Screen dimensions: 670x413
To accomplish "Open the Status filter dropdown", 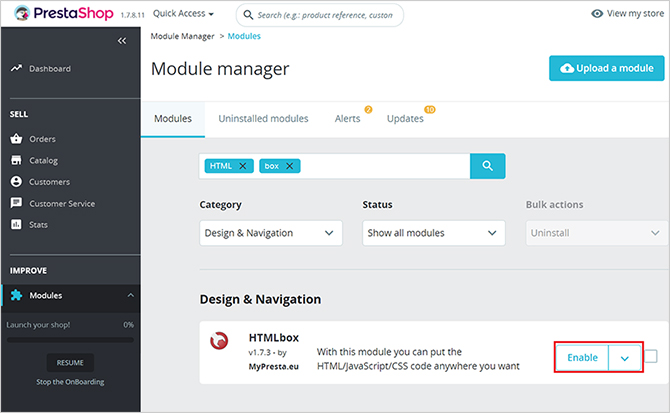I will pyautogui.click(x=434, y=233).
